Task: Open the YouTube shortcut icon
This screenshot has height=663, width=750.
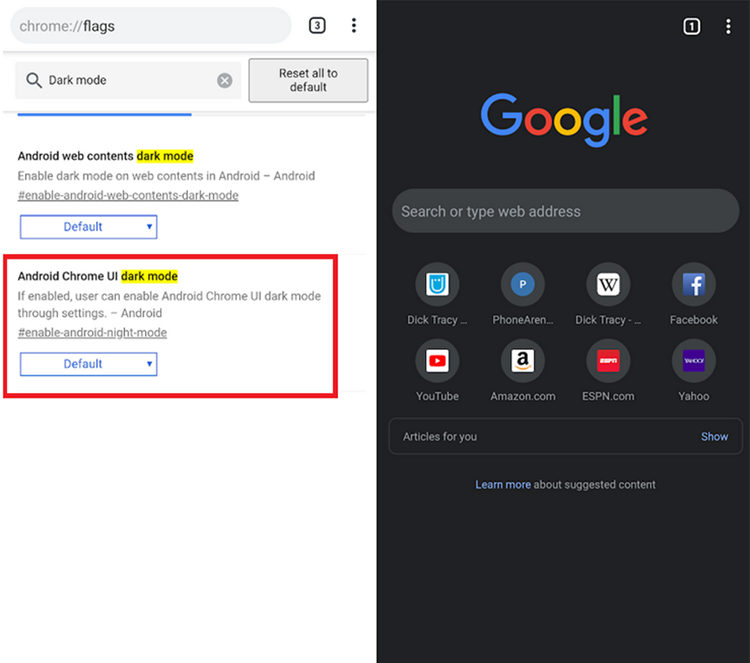Action: click(x=437, y=361)
